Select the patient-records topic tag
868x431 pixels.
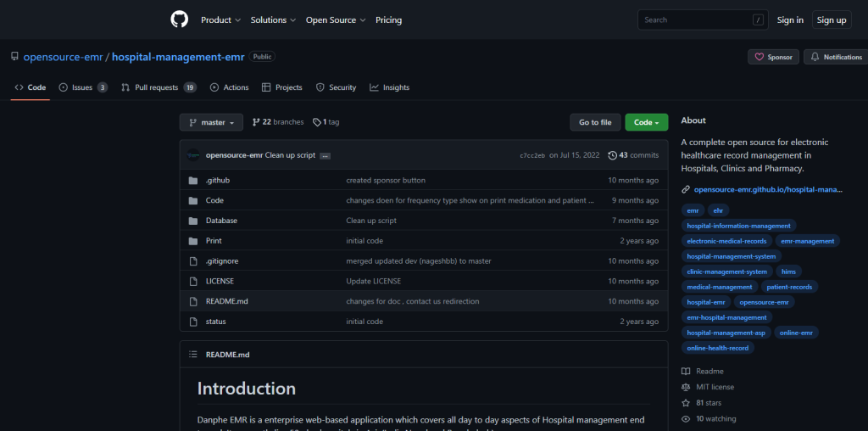pyautogui.click(x=789, y=287)
